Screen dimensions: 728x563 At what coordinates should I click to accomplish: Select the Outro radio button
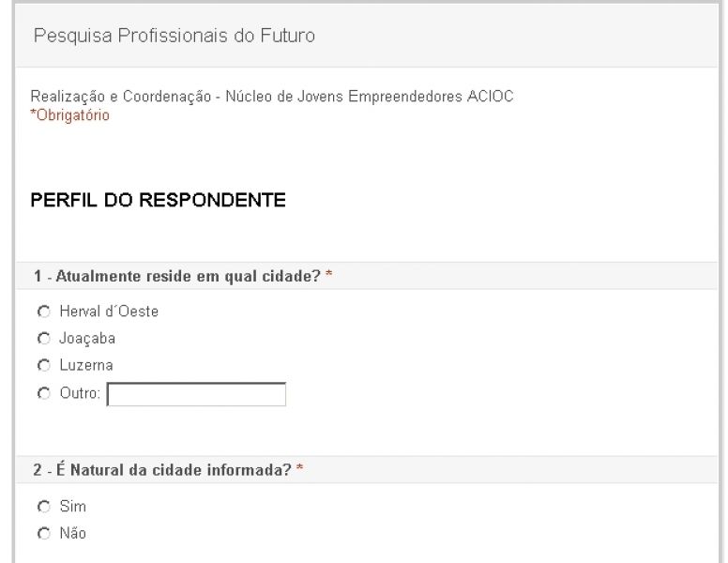click(x=42, y=395)
